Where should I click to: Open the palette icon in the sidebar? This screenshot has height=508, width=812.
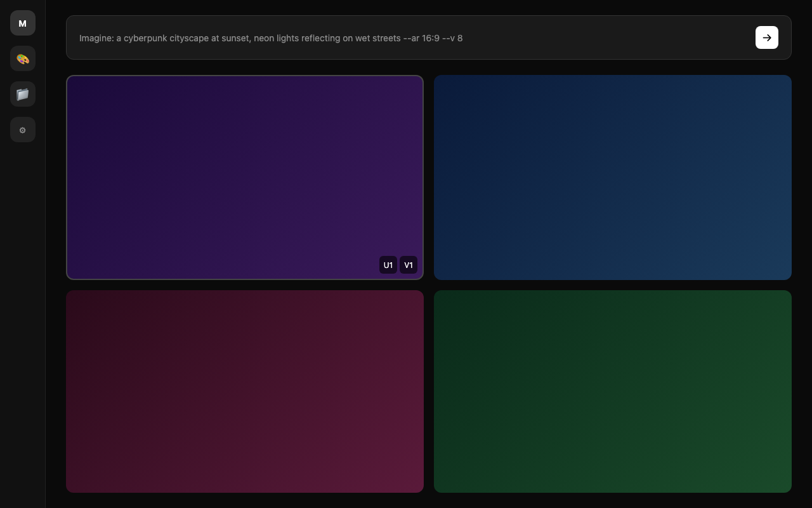tap(23, 58)
